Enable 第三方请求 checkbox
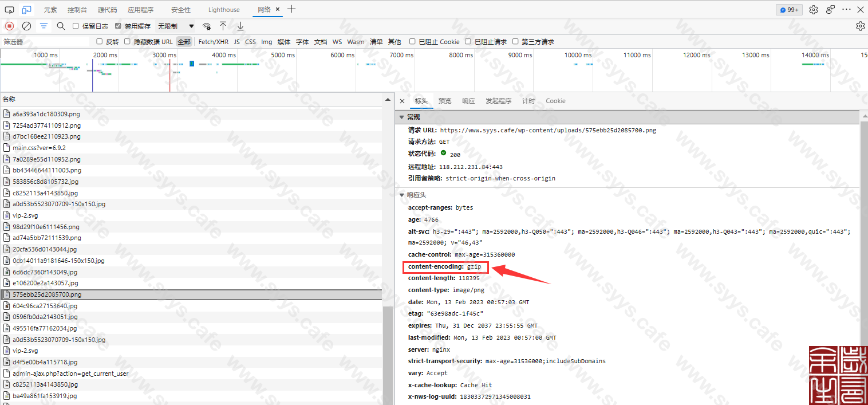Screen dimensions: 868x405 point(515,41)
